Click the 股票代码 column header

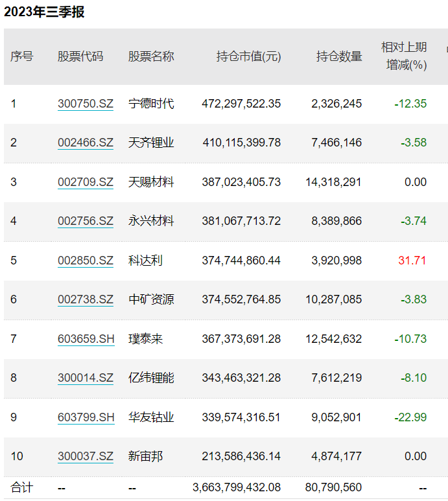pos(80,56)
